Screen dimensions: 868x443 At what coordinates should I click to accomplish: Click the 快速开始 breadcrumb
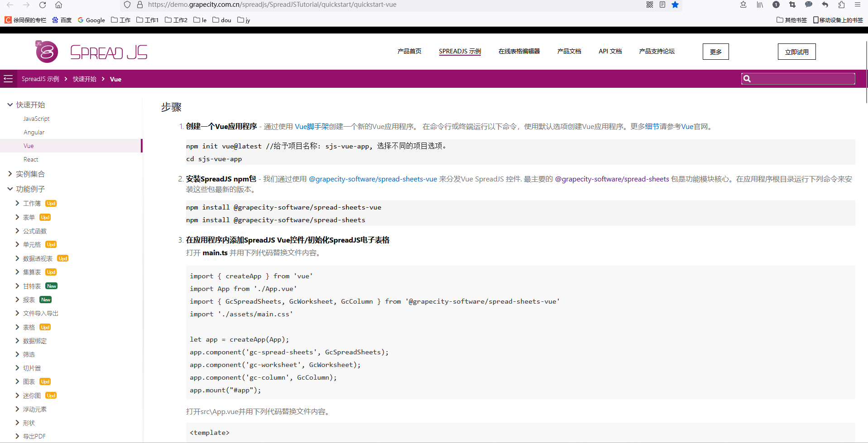click(84, 79)
